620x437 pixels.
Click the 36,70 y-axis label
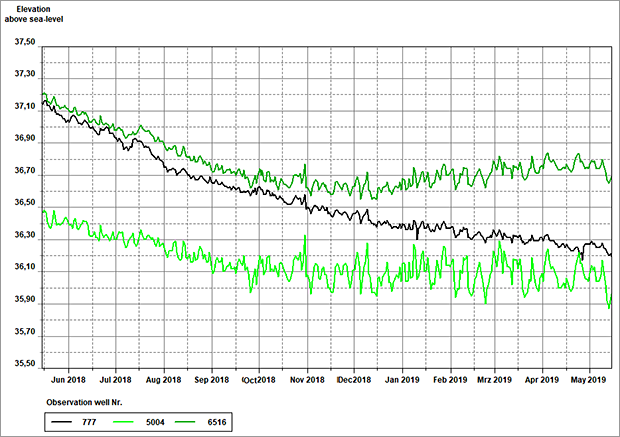[x=25, y=171]
